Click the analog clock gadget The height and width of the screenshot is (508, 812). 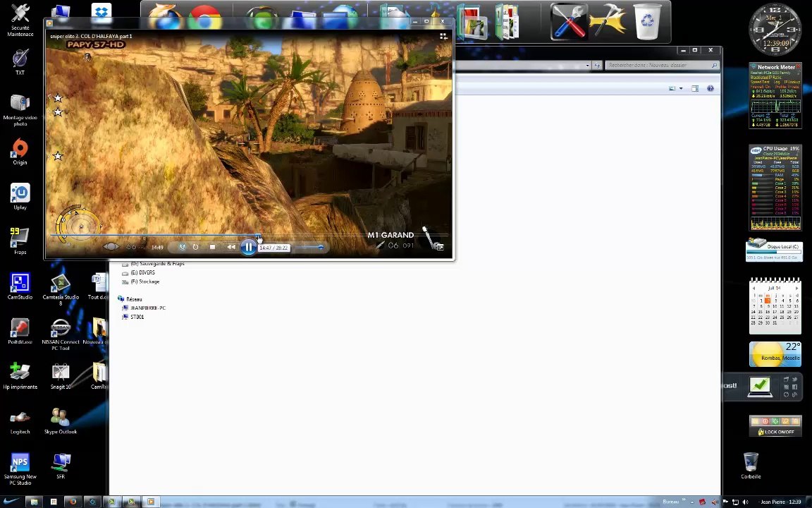click(775, 30)
